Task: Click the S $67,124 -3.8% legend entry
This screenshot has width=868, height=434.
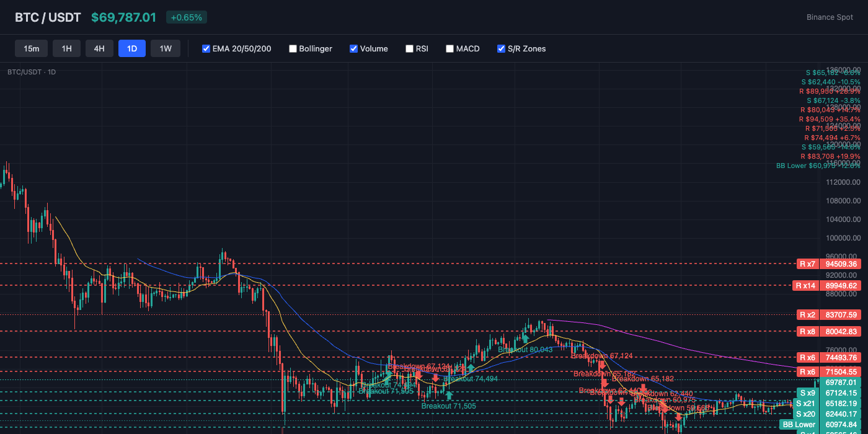Action: [833, 100]
